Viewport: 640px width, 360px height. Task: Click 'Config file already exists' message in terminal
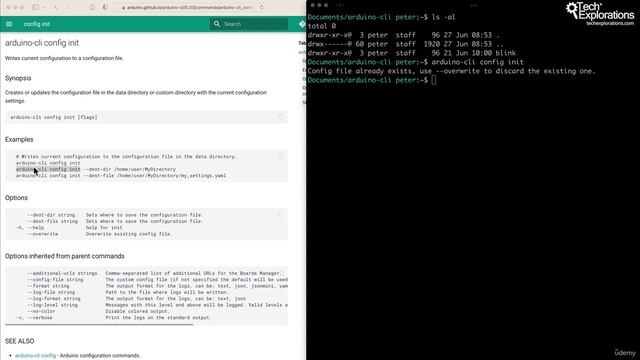451,71
